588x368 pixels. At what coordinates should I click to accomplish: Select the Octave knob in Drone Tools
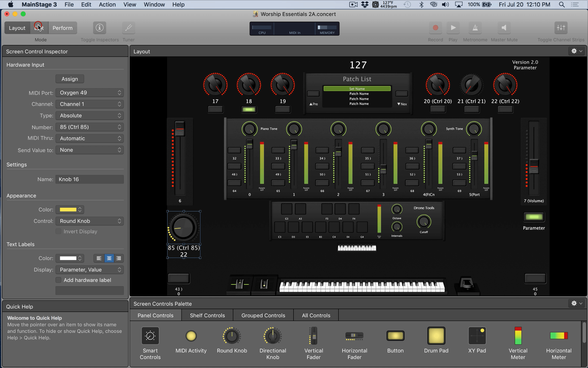397,209
